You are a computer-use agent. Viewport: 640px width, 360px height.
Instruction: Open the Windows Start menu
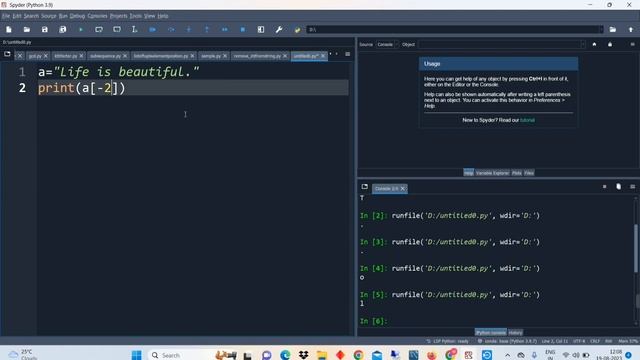137,355
